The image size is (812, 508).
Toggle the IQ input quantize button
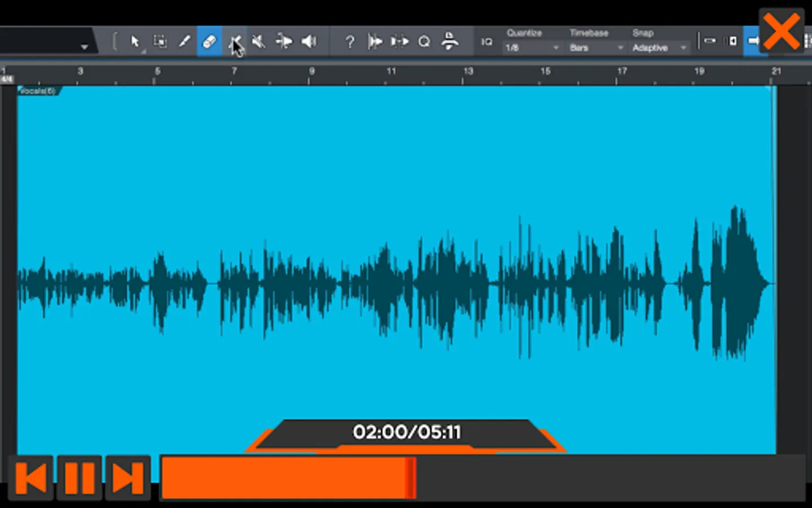click(x=487, y=42)
